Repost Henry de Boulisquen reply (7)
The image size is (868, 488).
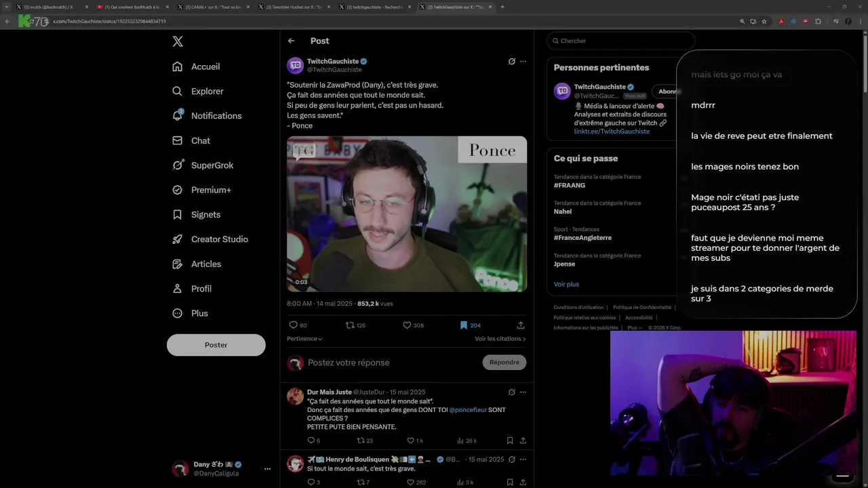[x=363, y=483]
